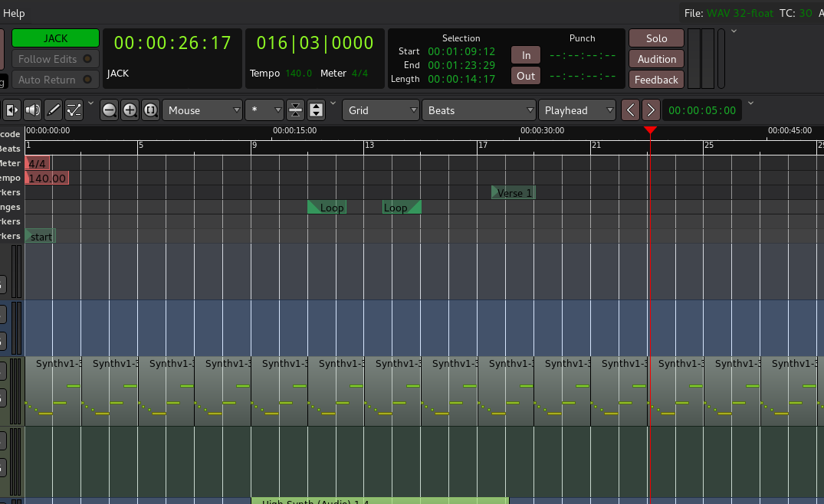824x504 pixels.
Task: Select the Audition (speaker) tool
Action: point(33,110)
